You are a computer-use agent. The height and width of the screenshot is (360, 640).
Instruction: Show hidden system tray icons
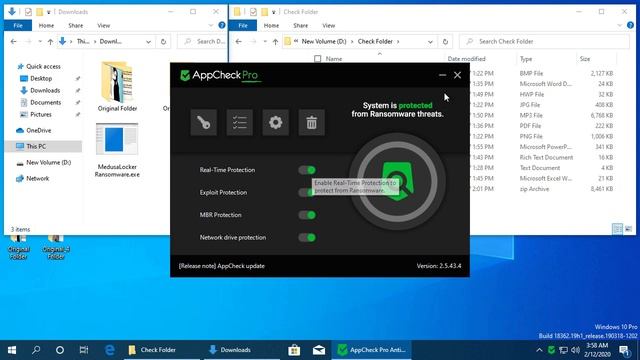coord(539,350)
